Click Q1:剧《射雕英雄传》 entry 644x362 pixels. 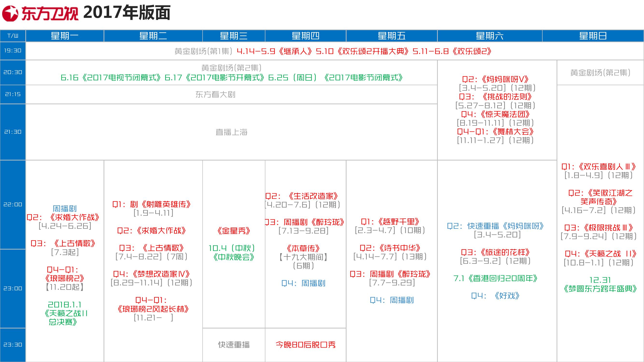coord(151,204)
